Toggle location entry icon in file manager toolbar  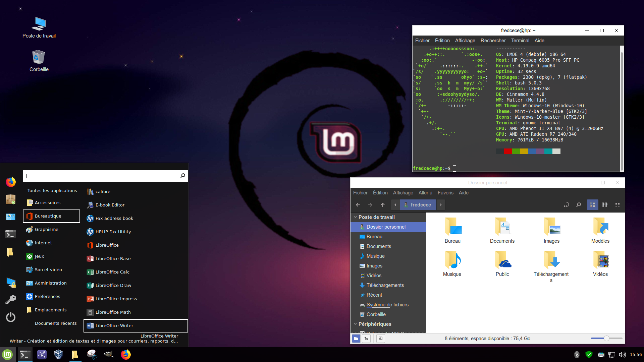566,205
